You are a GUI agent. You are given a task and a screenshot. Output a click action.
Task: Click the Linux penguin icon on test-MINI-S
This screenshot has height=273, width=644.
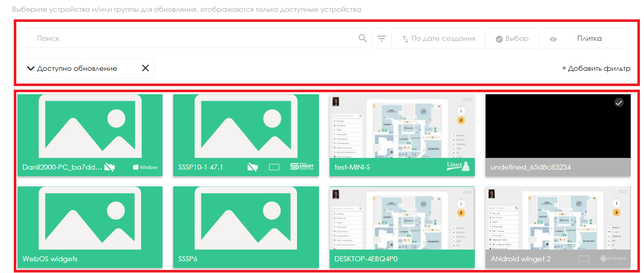(458, 166)
